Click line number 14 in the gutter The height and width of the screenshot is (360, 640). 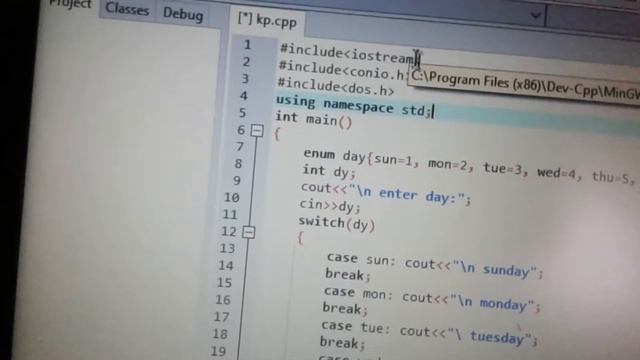226,266
